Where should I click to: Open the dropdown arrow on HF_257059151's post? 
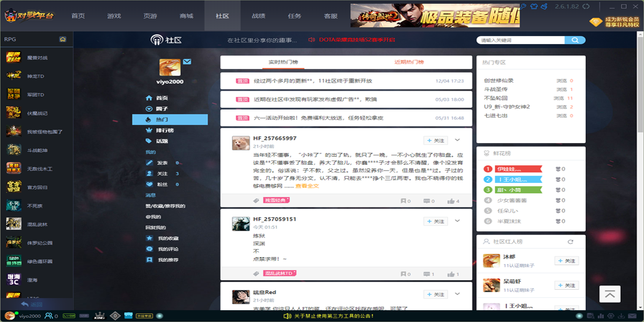pos(457,221)
